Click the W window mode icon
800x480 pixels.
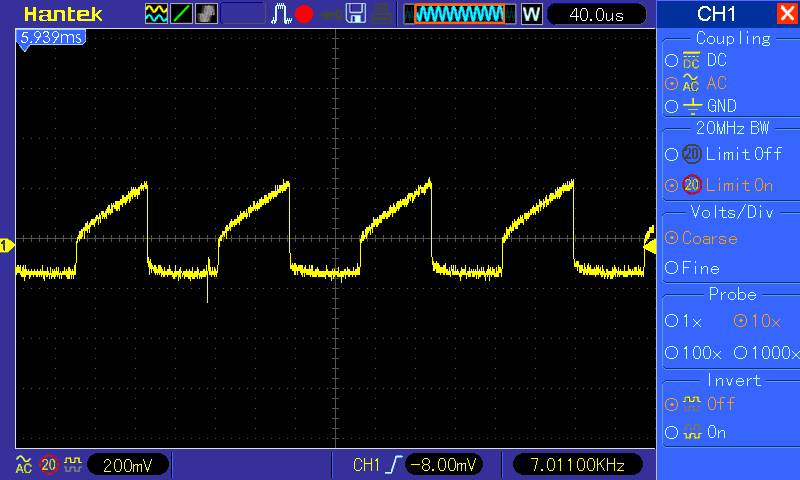531,14
